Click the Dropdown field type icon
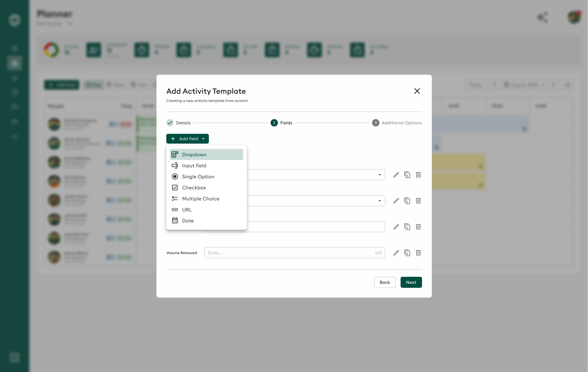588x372 pixels. click(175, 155)
